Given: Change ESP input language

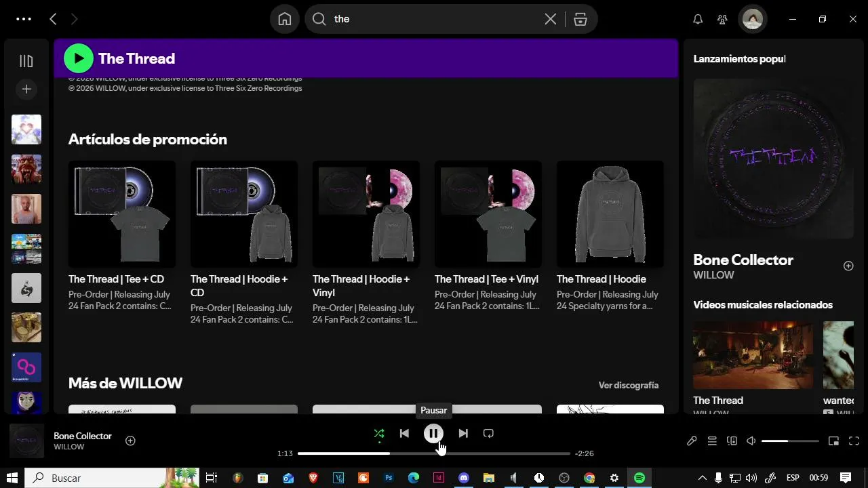Looking at the screenshot, I should pyautogui.click(x=793, y=478).
